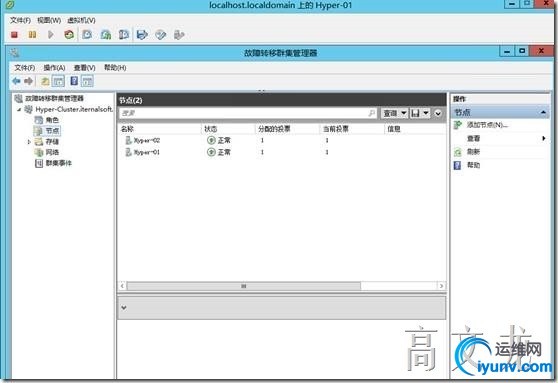The width and height of the screenshot is (558, 383).
Task: Click the 名称 column header
Action: [x=127, y=129]
